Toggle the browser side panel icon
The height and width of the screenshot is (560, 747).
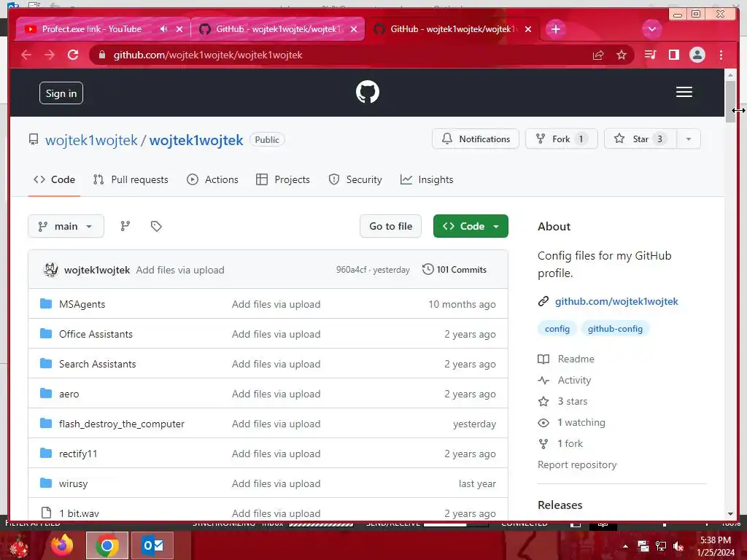673,55
